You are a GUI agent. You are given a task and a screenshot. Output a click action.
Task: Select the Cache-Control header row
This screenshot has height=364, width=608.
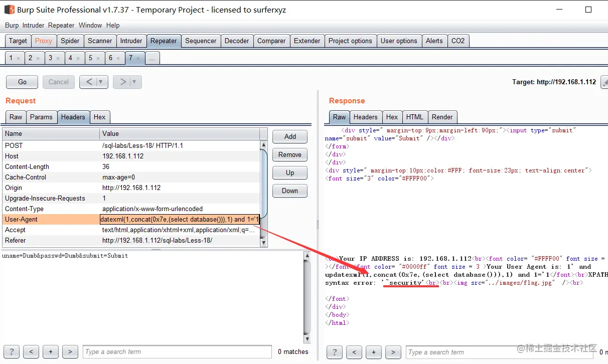(131, 177)
